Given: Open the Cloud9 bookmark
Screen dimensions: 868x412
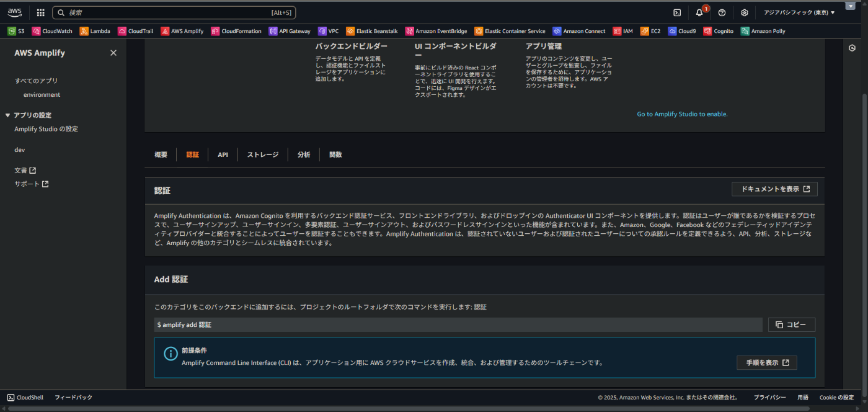Looking at the screenshot, I should [682, 31].
